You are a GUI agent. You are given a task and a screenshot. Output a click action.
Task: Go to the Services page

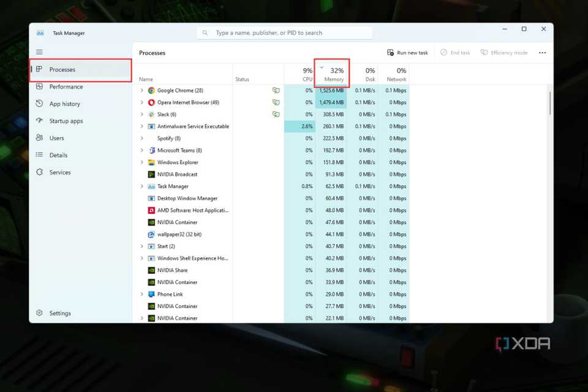60,173
